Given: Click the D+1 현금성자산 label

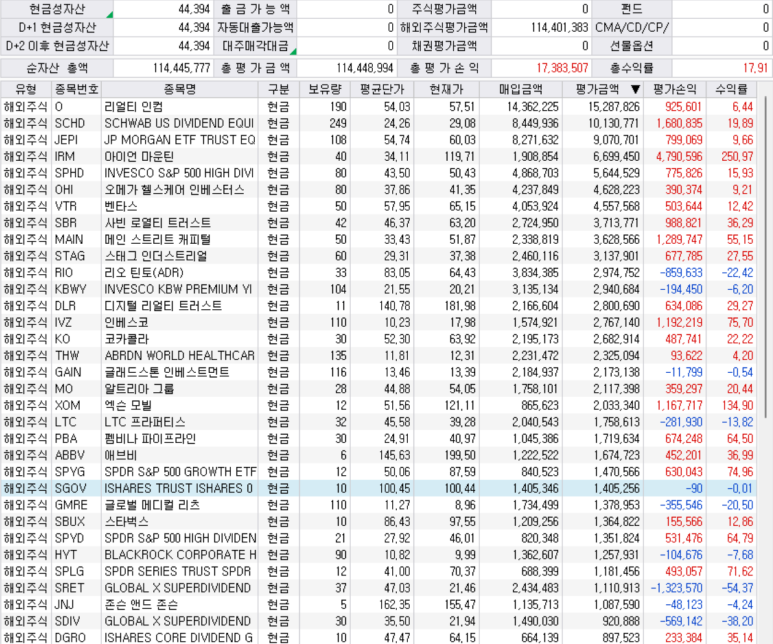Looking at the screenshot, I should click(x=57, y=28).
